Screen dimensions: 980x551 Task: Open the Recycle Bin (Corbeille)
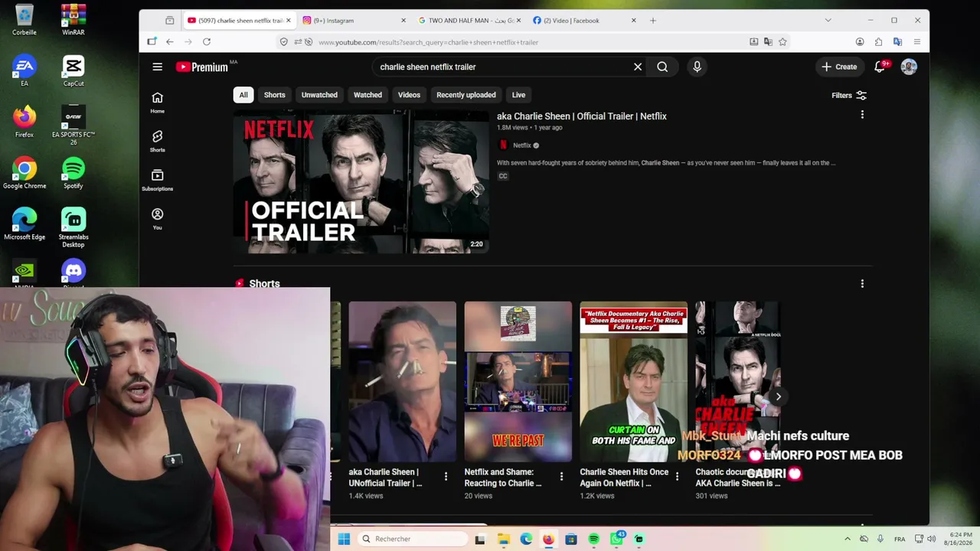point(24,20)
